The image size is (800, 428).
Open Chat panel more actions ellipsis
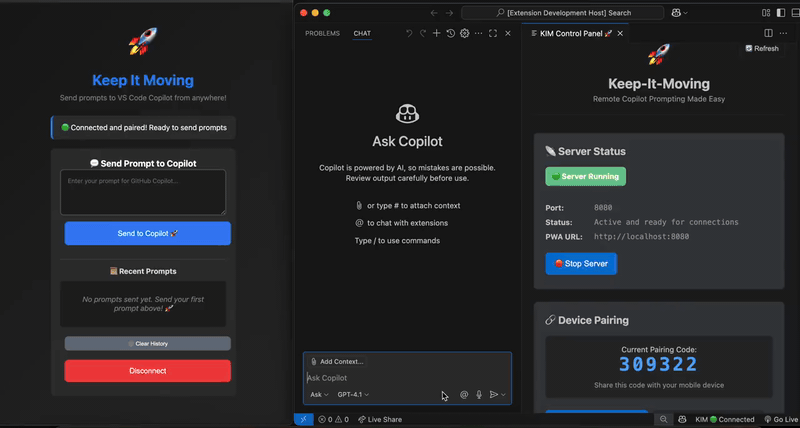478,33
